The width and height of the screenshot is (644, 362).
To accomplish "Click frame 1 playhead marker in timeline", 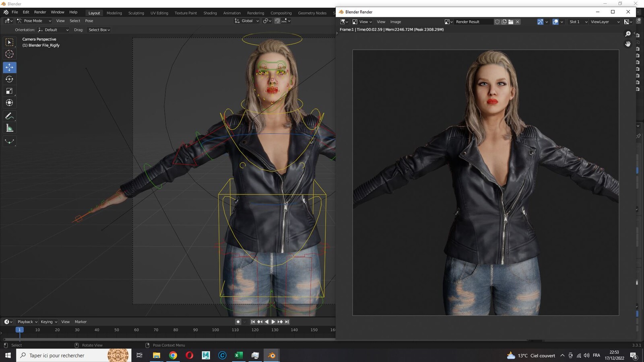I will (19, 330).
